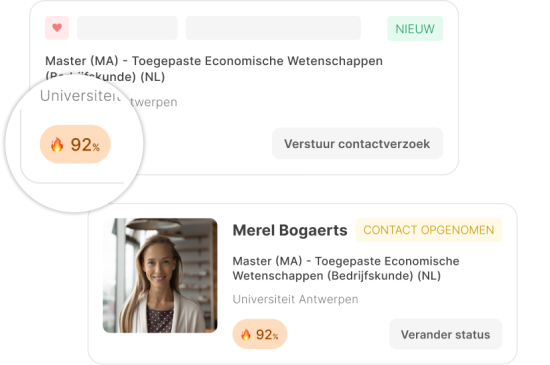Viewport: 550px width, 365px height.
Task: Click the flame icon in the magnified badge
Action: tap(57, 144)
